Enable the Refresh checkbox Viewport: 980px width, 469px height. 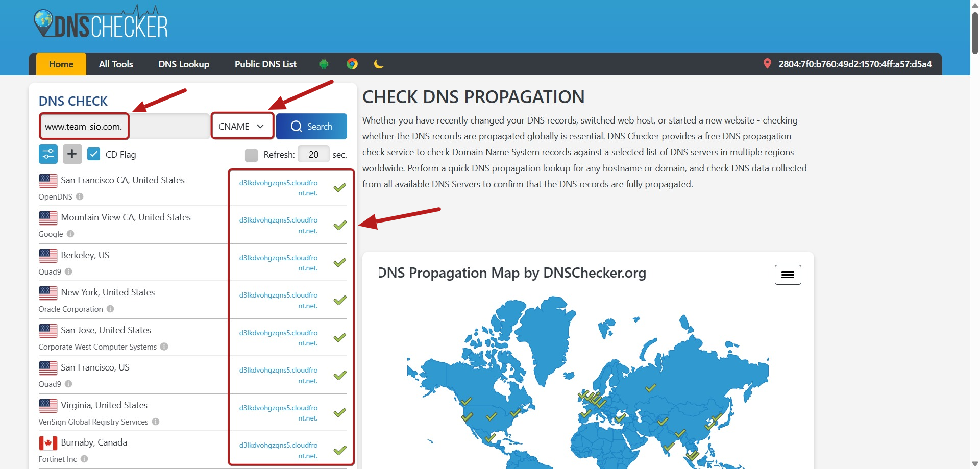tap(251, 155)
